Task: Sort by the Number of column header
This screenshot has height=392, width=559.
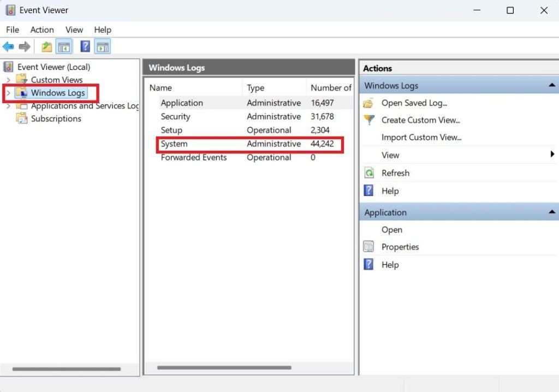Action: coord(330,88)
